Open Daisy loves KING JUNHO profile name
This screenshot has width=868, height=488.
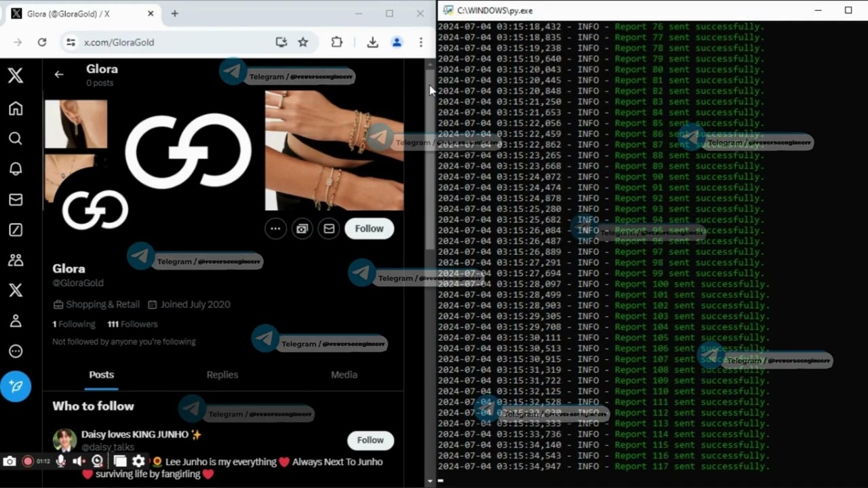tap(142, 434)
